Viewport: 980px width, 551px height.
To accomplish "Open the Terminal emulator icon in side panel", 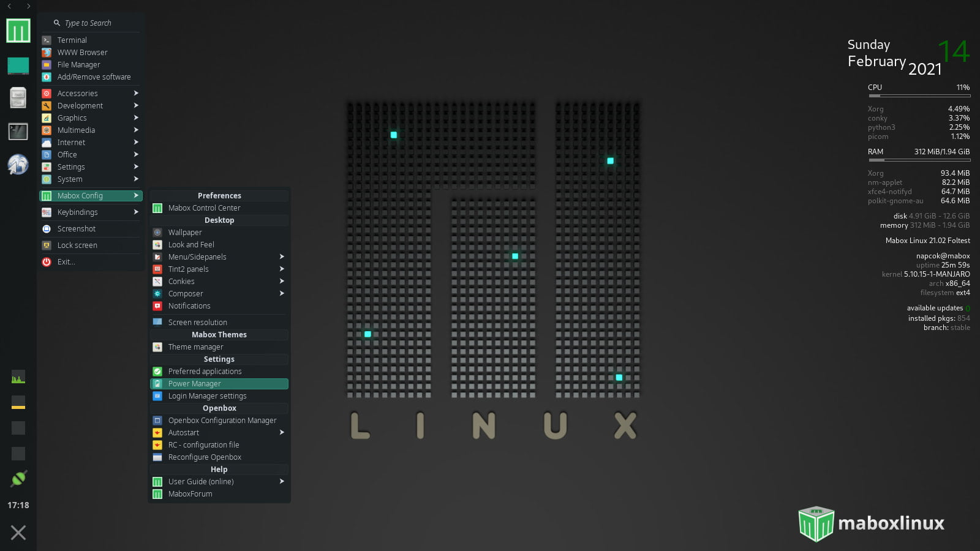I will click(17, 131).
